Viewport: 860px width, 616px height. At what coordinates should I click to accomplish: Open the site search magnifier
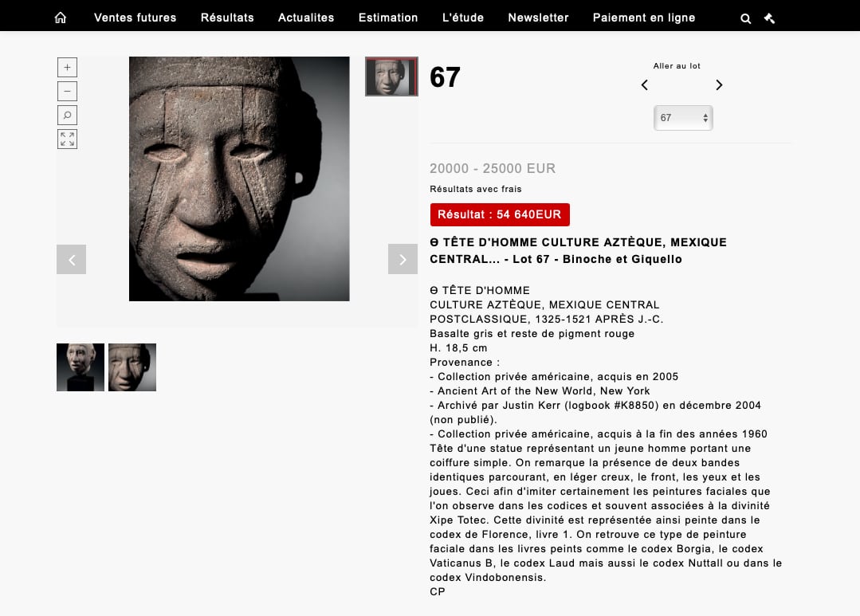coord(745,18)
